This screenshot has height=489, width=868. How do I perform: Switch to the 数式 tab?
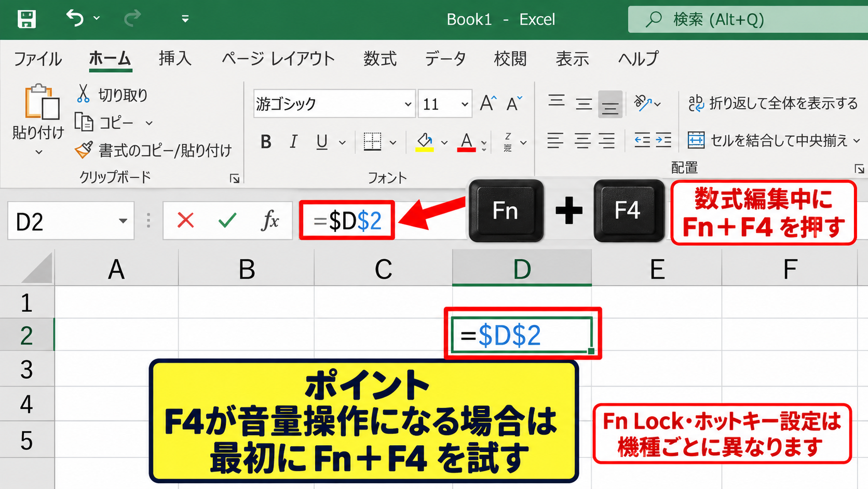pyautogui.click(x=379, y=58)
